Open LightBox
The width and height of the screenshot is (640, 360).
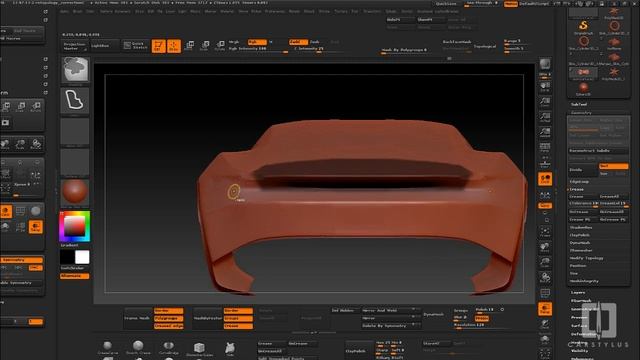tap(104, 45)
